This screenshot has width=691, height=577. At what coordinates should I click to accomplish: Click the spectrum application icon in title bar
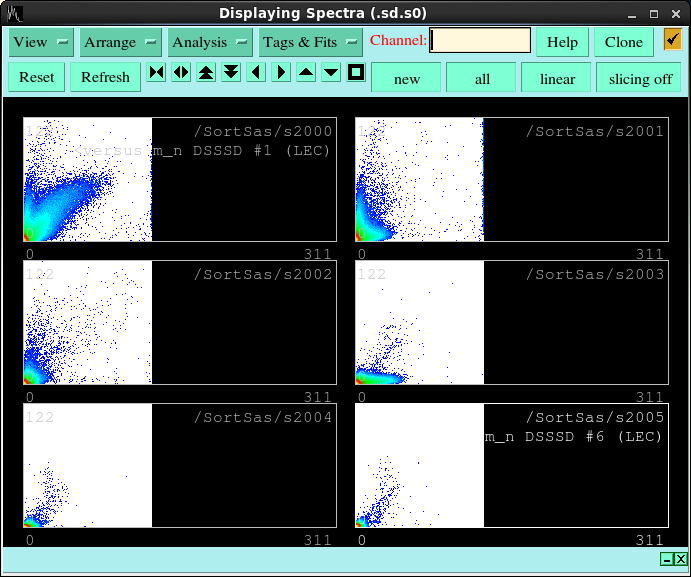[x=15, y=13]
